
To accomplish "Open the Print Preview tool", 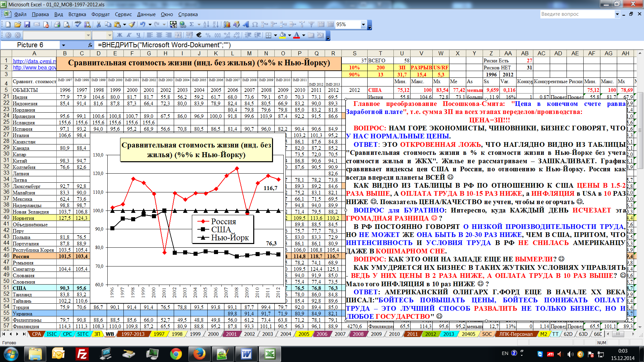I will [x=67, y=24].
